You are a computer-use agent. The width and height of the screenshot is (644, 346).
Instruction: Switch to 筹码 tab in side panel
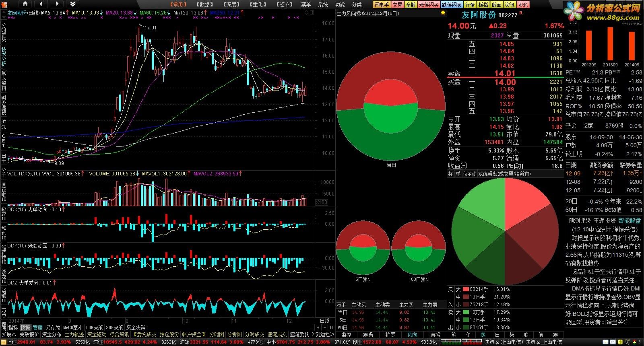click(x=368, y=334)
